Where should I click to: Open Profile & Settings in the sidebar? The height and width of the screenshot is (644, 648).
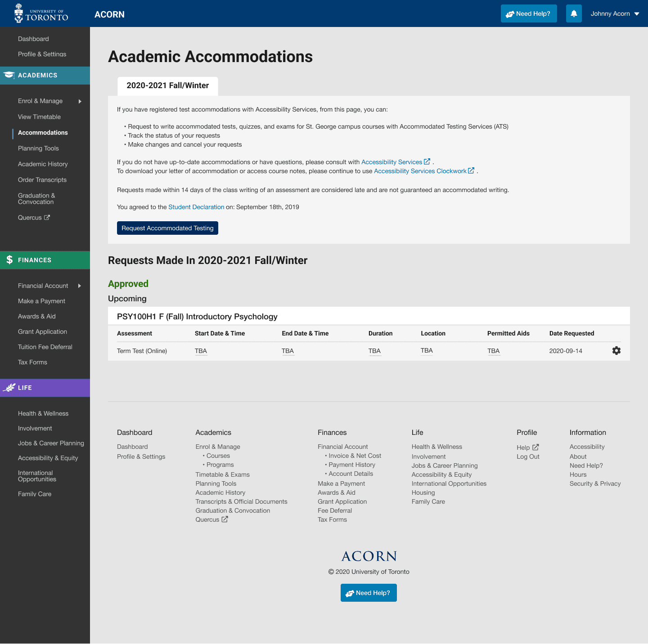pos(42,54)
